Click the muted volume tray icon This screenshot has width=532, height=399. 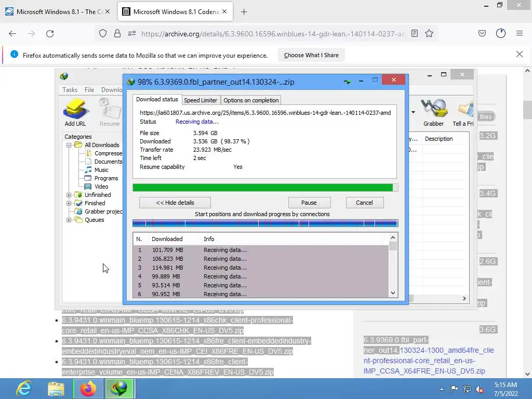[x=480, y=389]
